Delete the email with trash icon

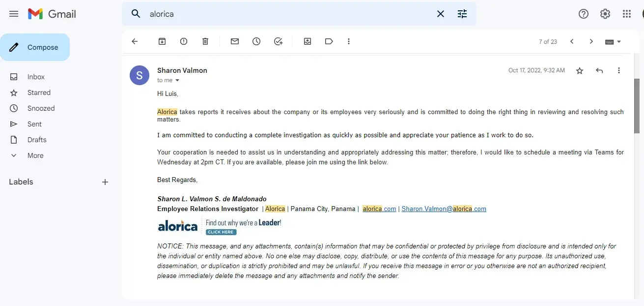205,42
